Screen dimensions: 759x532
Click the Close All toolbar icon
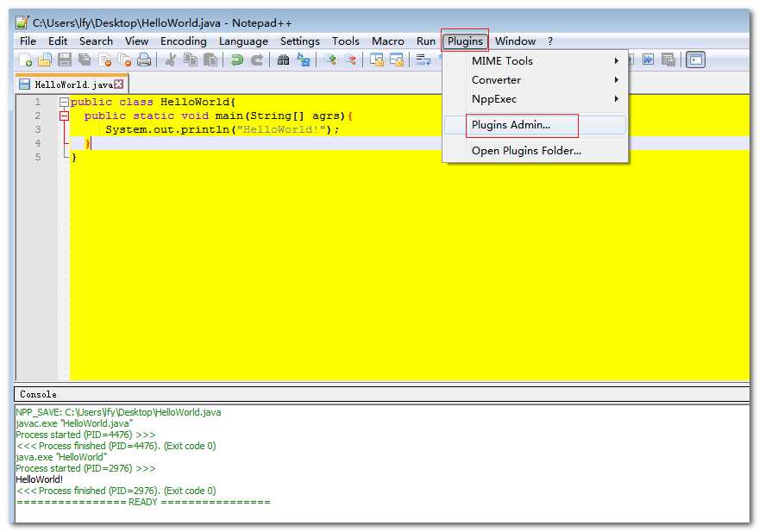pos(124,60)
